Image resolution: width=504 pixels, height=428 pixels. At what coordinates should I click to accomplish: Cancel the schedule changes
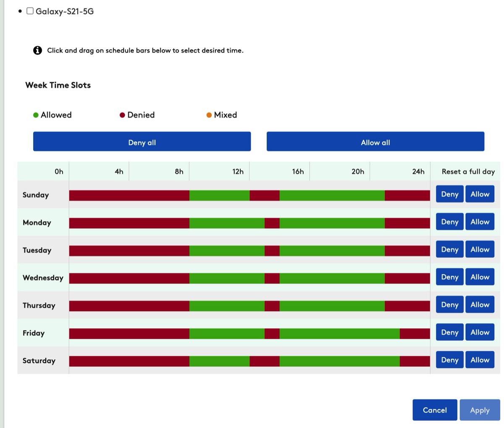[435, 410]
